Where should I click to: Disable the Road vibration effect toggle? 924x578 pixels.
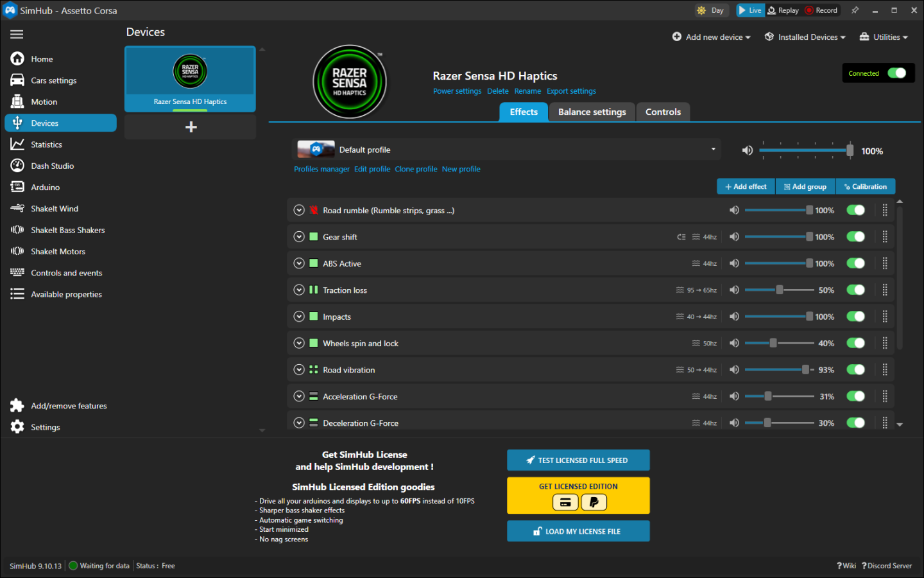click(855, 370)
